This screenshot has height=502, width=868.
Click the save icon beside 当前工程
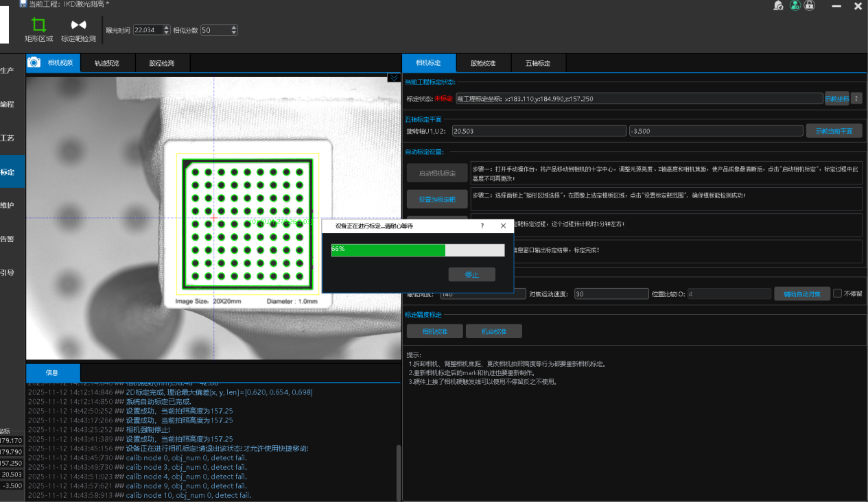pyautogui.click(x=23, y=4)
